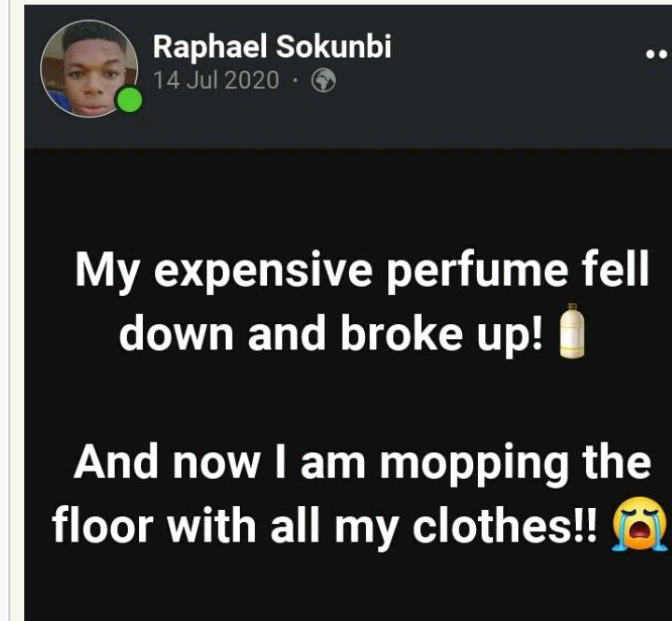The image size is (672, 621).
Task: Open Raphael Sokunbi profile name link
Action: (x=272, y=47)
